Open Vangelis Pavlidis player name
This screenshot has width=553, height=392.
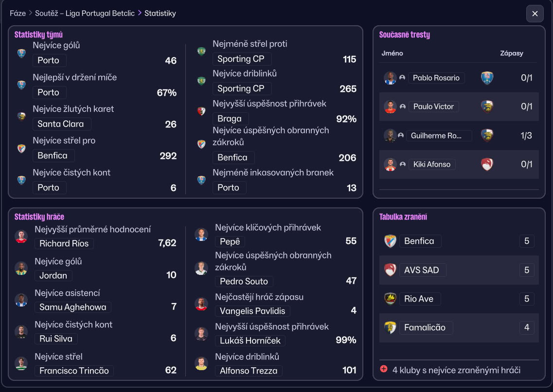[x=252, y=311]
